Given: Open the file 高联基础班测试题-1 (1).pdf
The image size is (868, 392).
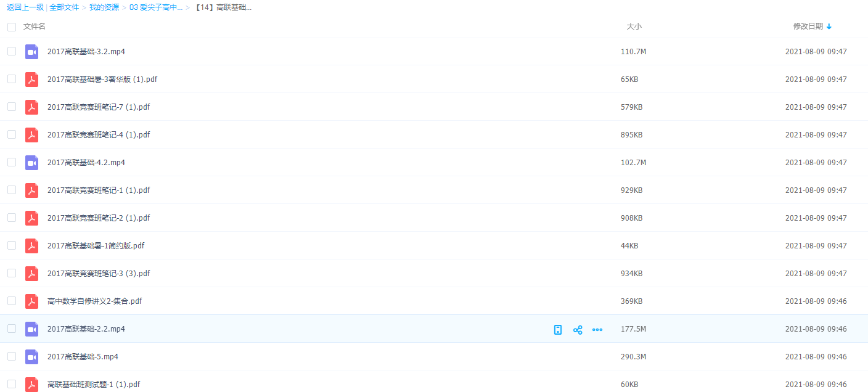Looking at the screenshot, I should pos(94,385).
